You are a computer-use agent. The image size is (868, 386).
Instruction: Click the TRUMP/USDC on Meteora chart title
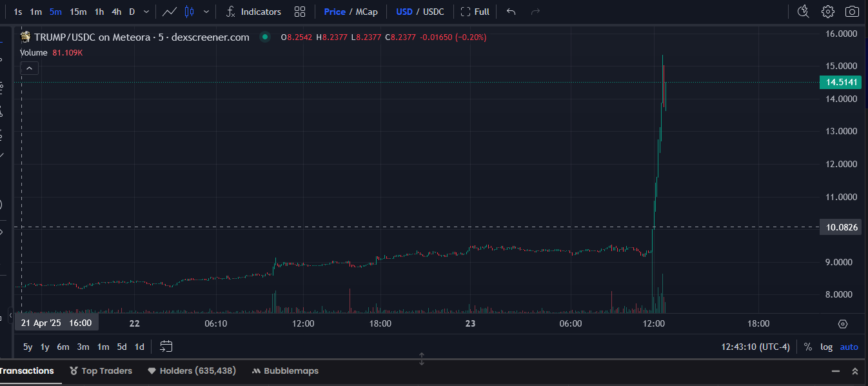pyautogui.click(x=142, y=37)
